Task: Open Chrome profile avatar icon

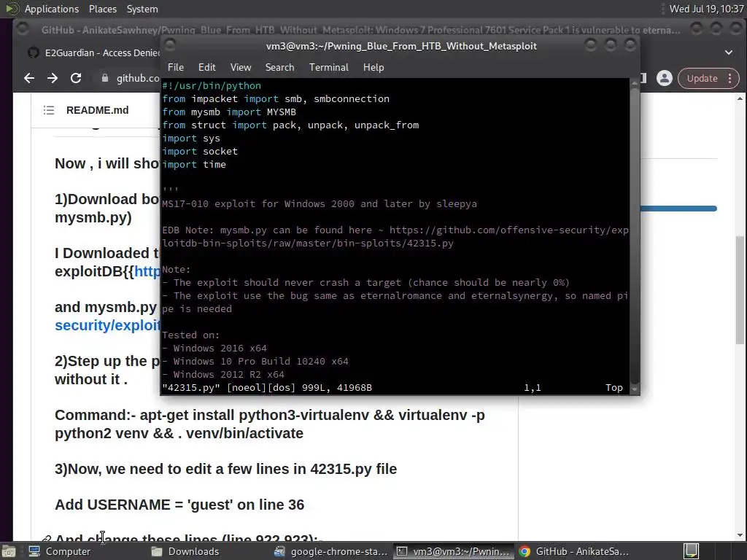Action: 664,78
